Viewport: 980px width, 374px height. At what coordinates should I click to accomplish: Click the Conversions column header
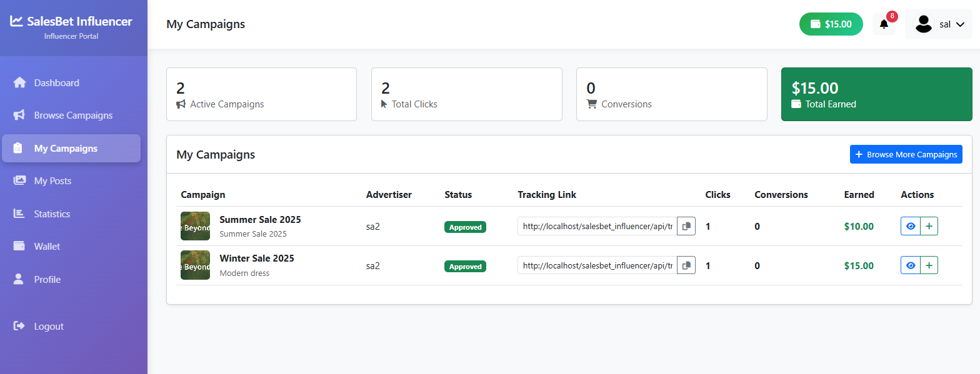pyautogui.click(x=781, y=195)
